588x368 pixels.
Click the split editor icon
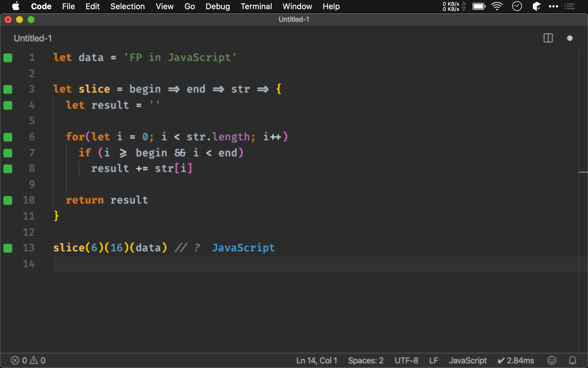tap(548, 38)
